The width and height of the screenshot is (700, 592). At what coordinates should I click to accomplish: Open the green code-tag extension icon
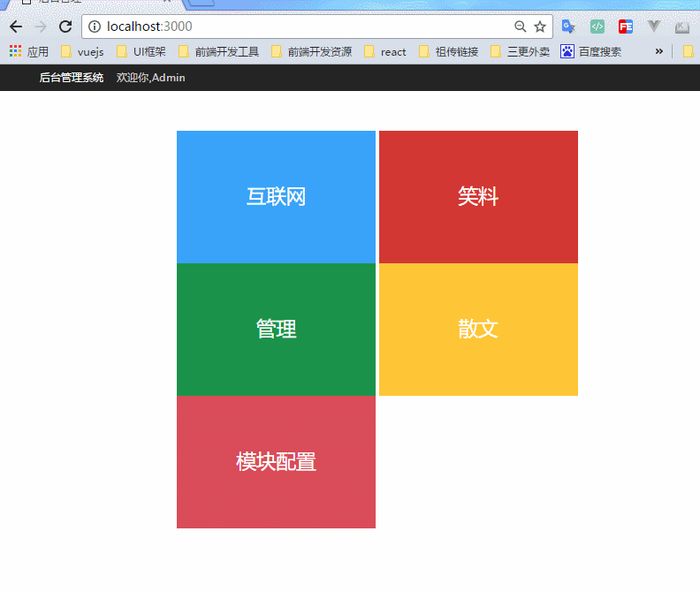pos(597,27)
